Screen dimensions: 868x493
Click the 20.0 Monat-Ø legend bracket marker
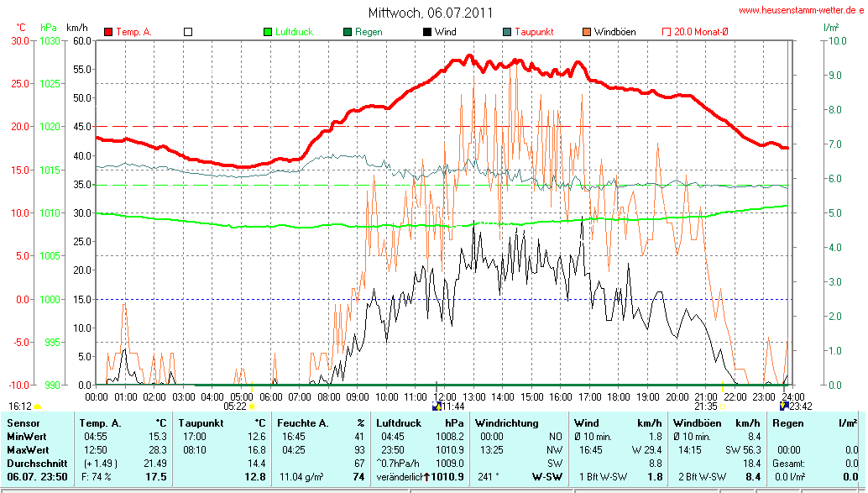[667, 32]
